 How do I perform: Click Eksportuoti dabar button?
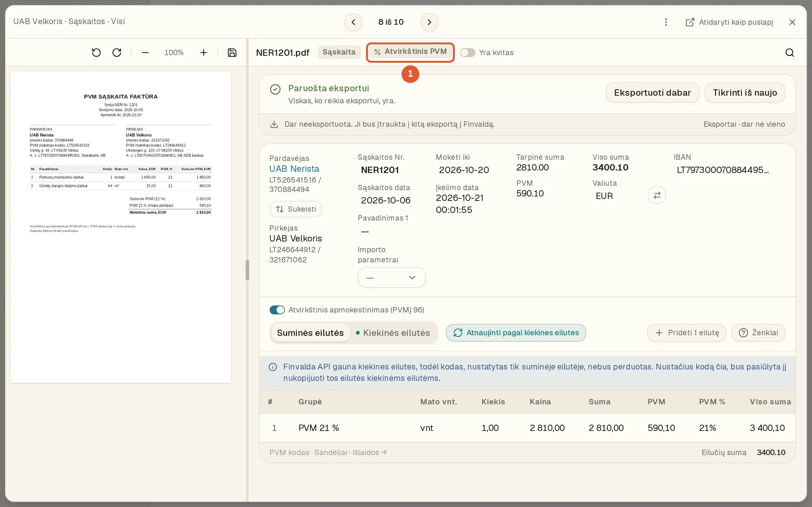(652, 93)
